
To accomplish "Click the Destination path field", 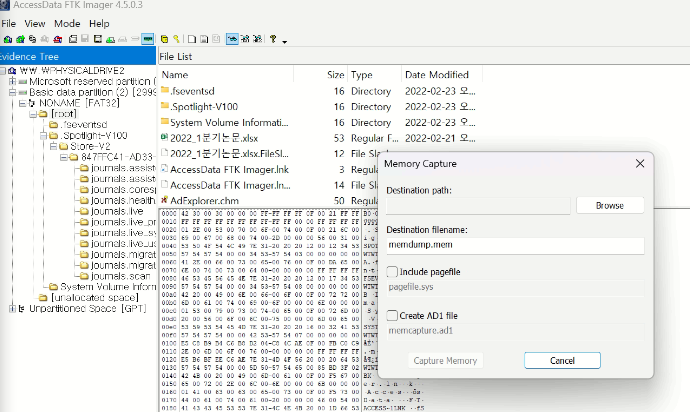I will tap(478, 206).
